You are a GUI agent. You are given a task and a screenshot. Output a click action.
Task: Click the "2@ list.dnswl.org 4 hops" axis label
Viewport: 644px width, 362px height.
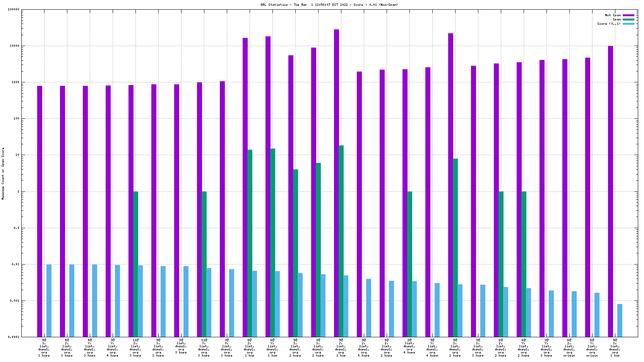(409, 346)
